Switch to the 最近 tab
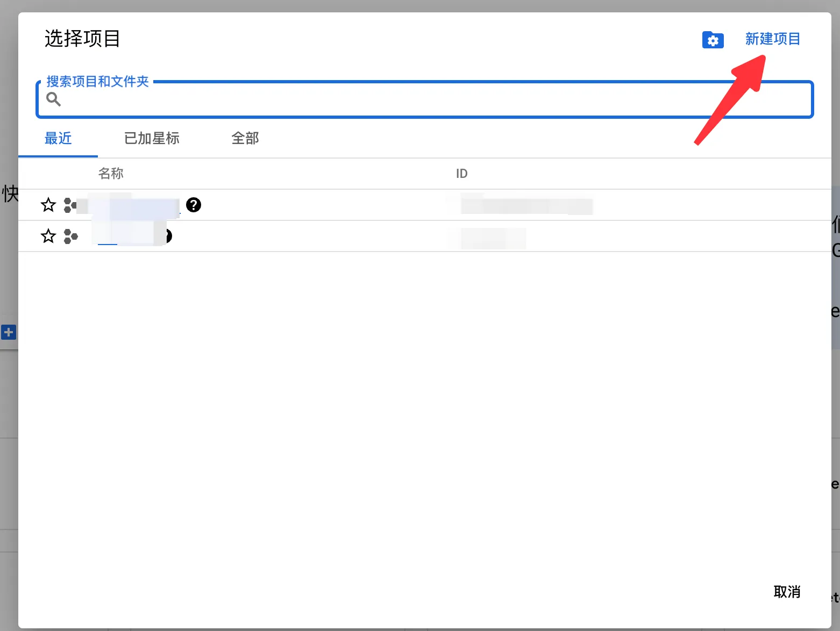The image size is (840, 631). [58, 139]
